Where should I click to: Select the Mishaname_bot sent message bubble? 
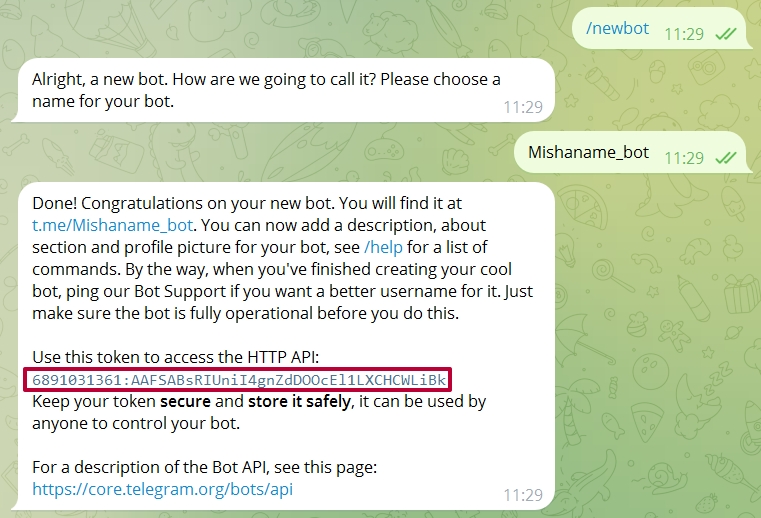coord(634,152)
